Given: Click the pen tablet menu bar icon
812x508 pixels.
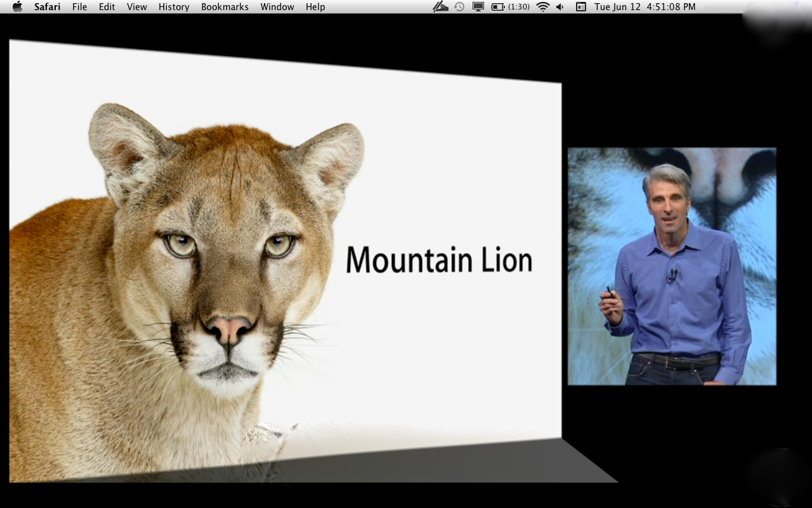Looking at the screenshot, I should point(440,7).
